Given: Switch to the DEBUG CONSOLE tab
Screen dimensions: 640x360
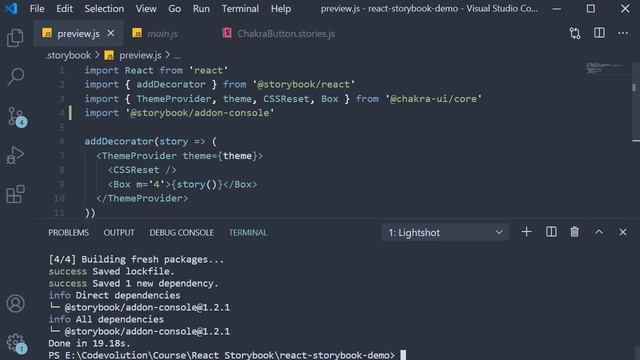Looking at the screenshot, I should click(181, 233).
